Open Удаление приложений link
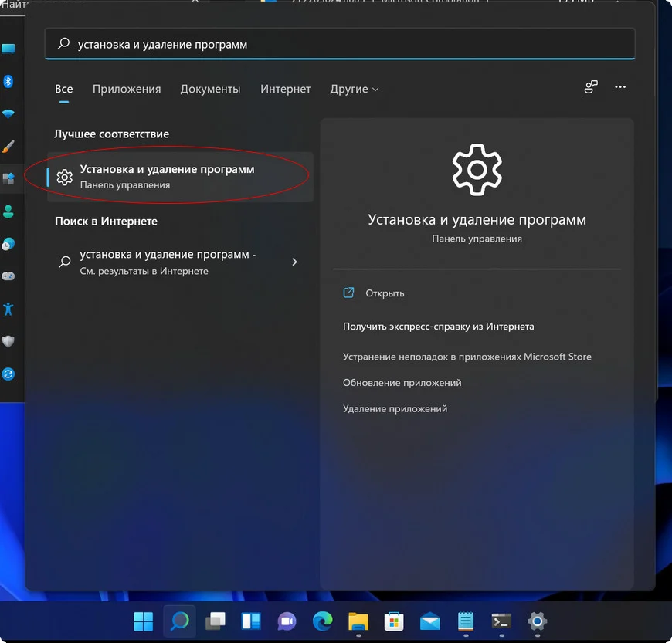Screen dimensions: 672x643 [x=395, y=408]
